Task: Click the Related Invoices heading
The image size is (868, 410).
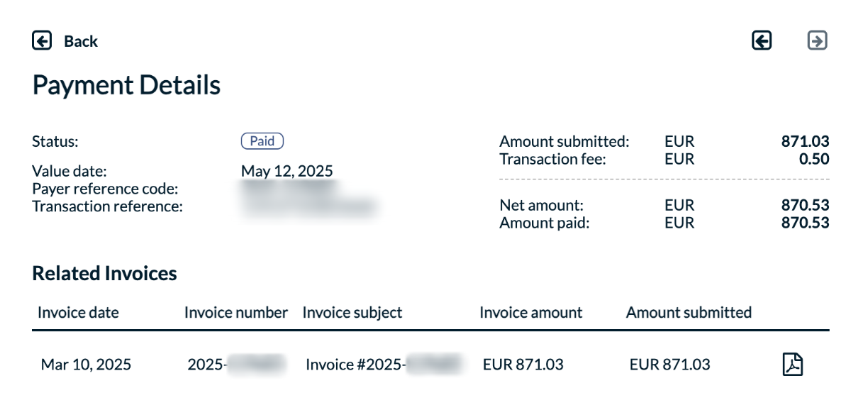Action: coord(104,273)
